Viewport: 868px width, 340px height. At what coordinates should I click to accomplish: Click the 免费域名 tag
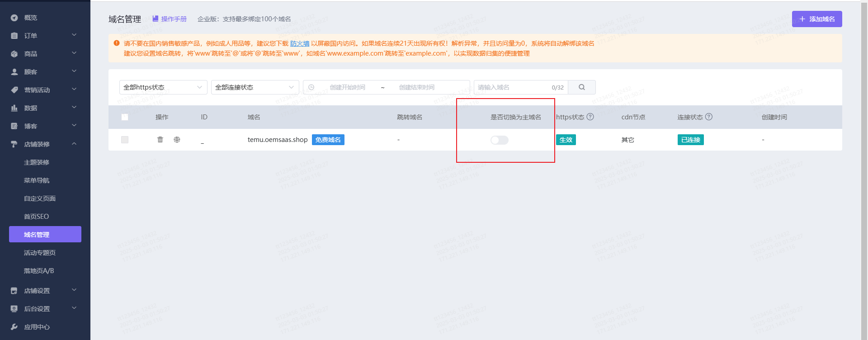point(328,140)
